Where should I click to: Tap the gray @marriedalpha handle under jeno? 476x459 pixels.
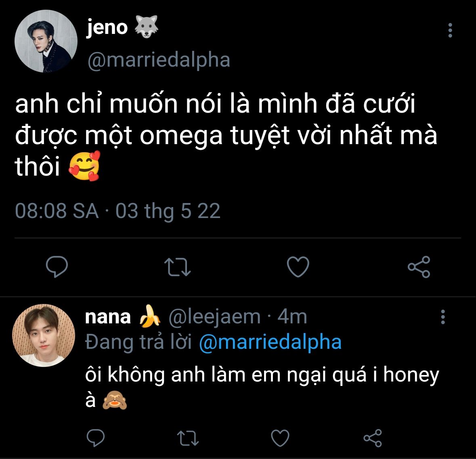click(159, 60)
